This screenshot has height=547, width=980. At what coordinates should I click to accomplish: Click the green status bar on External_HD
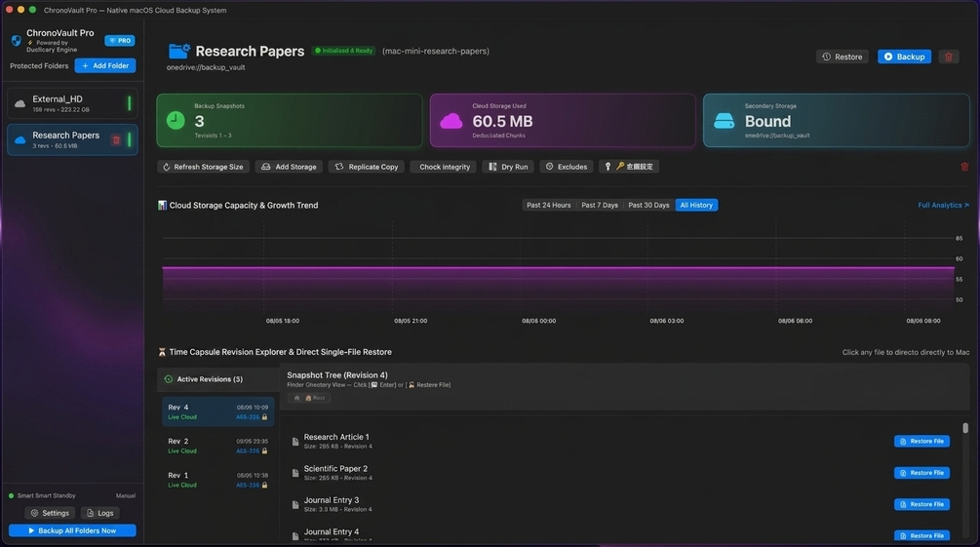(x=130, y=103)
